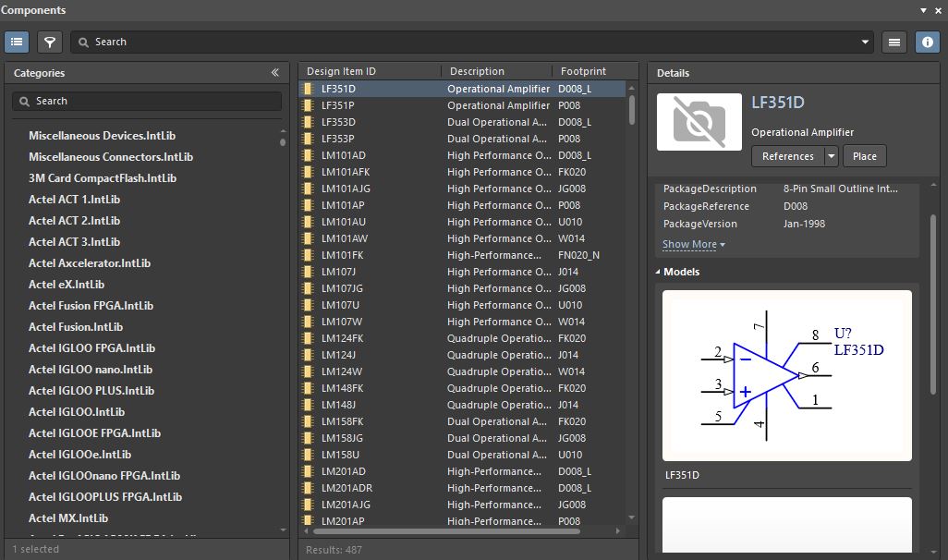Open the filter funnel icon

[50, 42]
